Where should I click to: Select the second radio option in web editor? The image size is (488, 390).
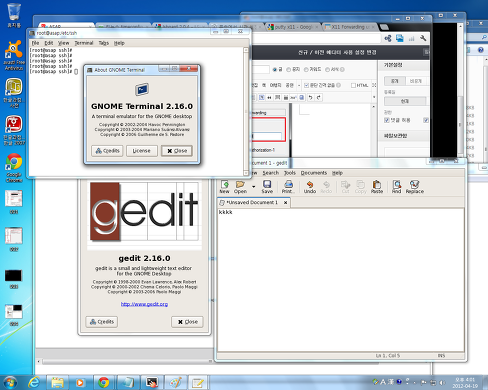coord(289,70)
